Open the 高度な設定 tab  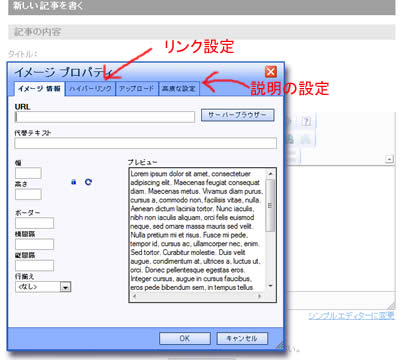179,89
